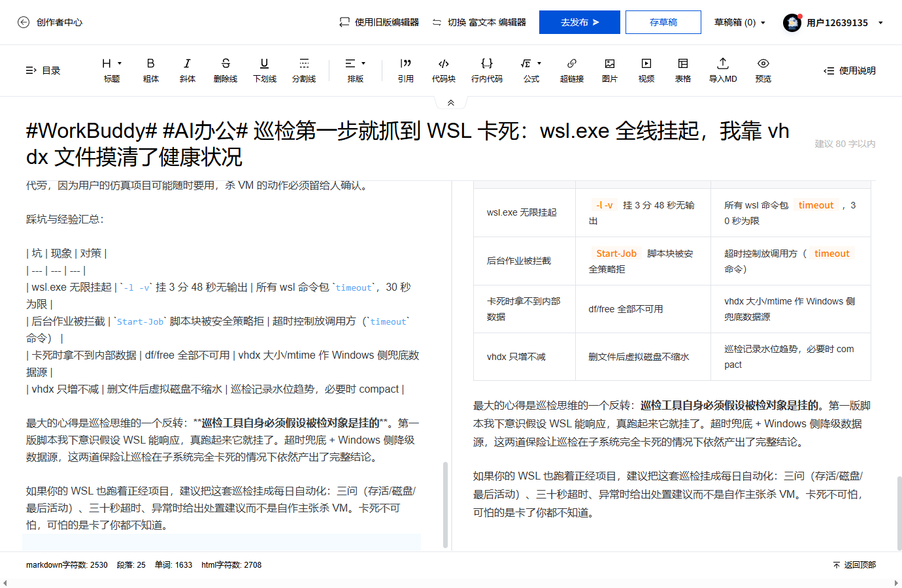Screen dimensions: 902x588
Task: Apply 斜体 italic formatting
Action: [x=188, y=71]
